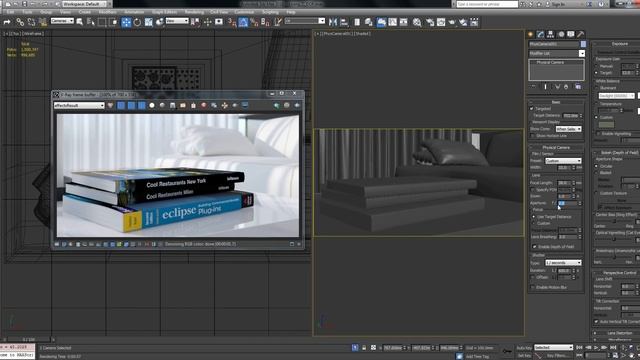Click the Mirror tool icon
The image size is (640, 360).
[x=333, y=22]
